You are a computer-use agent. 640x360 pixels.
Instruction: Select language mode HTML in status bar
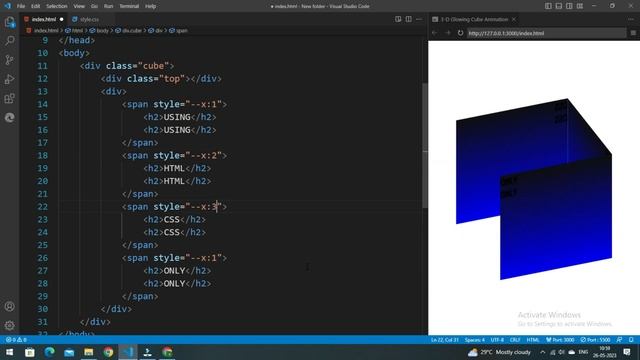click(533, 340)
